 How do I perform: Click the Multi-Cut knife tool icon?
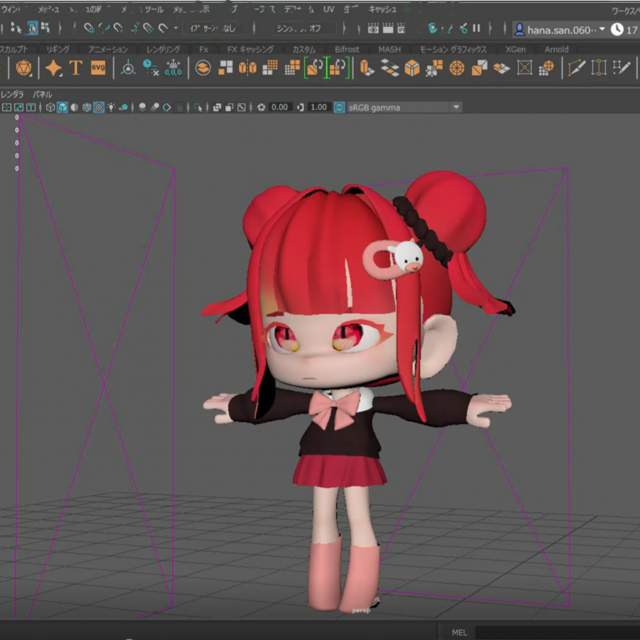pyautogui.click(x=577, y=68)
